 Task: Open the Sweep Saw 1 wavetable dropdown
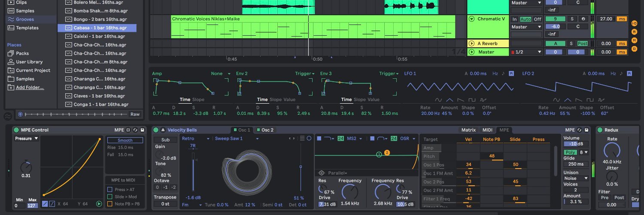click(237, 138)
